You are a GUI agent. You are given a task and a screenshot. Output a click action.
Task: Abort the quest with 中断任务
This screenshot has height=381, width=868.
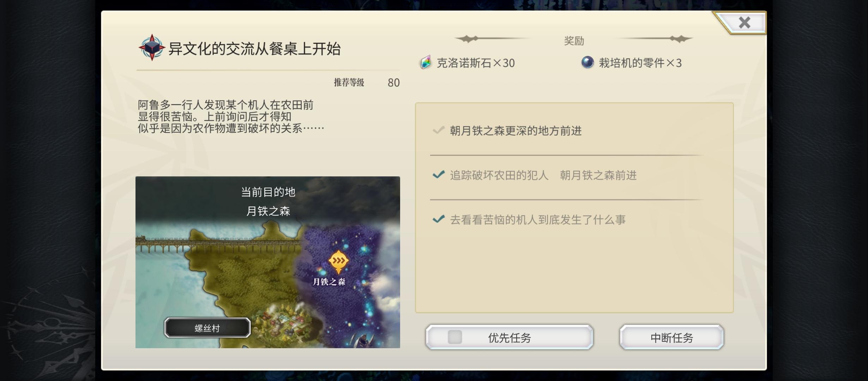click(671, 337)
